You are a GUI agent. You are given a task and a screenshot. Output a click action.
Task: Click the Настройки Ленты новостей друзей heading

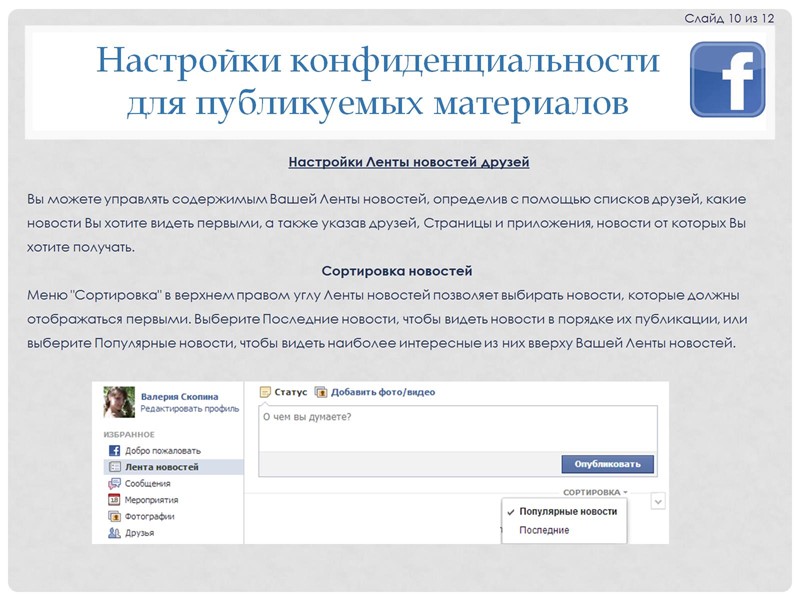[x=409, y=162]
